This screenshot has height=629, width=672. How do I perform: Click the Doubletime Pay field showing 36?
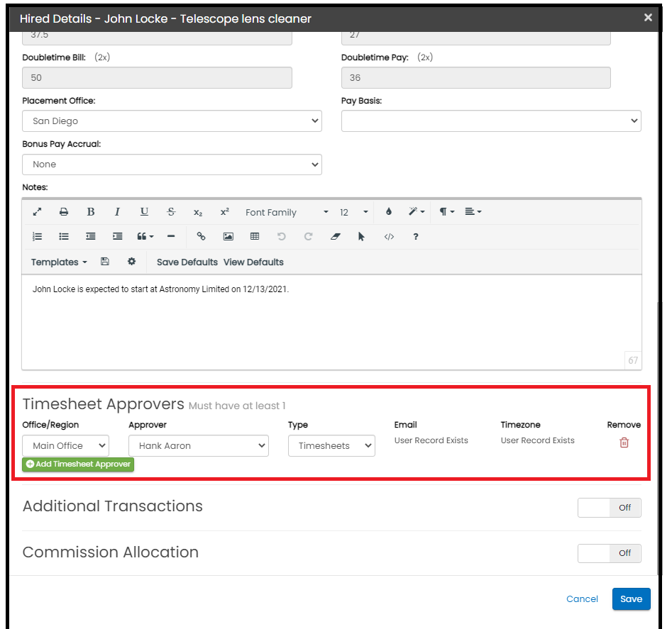[x=475, y=77]
